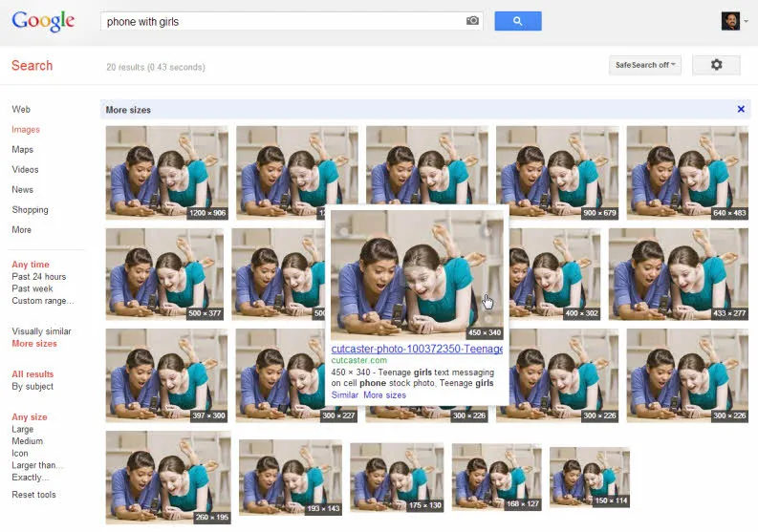
Task: Click the red Search heading
Action: pos(32,66)
